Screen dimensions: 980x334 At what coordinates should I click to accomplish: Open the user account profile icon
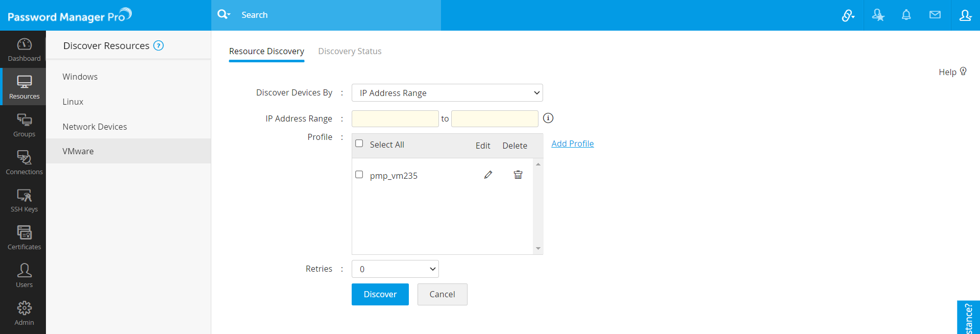point(965,15)
